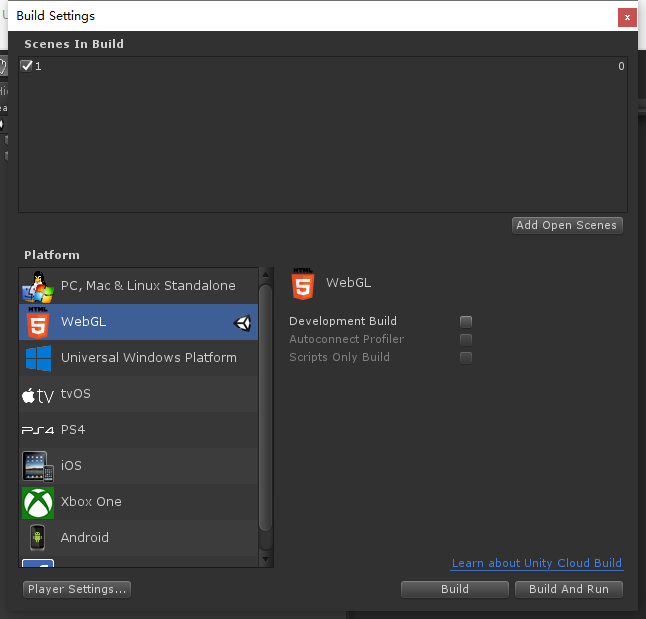Select the PS4 platform
646x619 pixels.
[138, 430]
